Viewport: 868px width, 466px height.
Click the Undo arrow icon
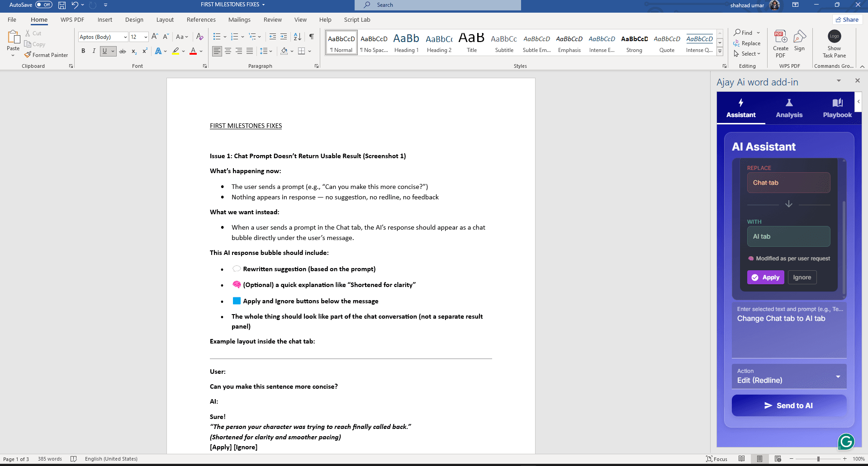[x=75, y=5]
